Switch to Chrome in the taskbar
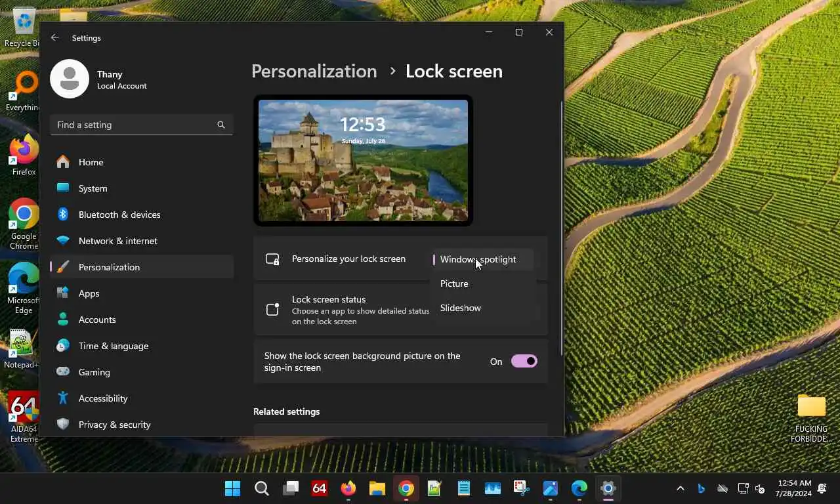Viewport: 840px width, 504px height. point(406,488)
